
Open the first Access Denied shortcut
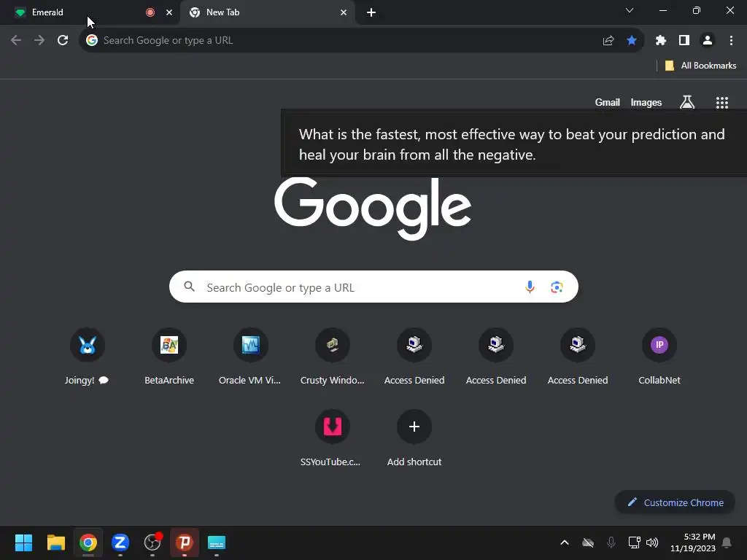(x=414, y=357)
